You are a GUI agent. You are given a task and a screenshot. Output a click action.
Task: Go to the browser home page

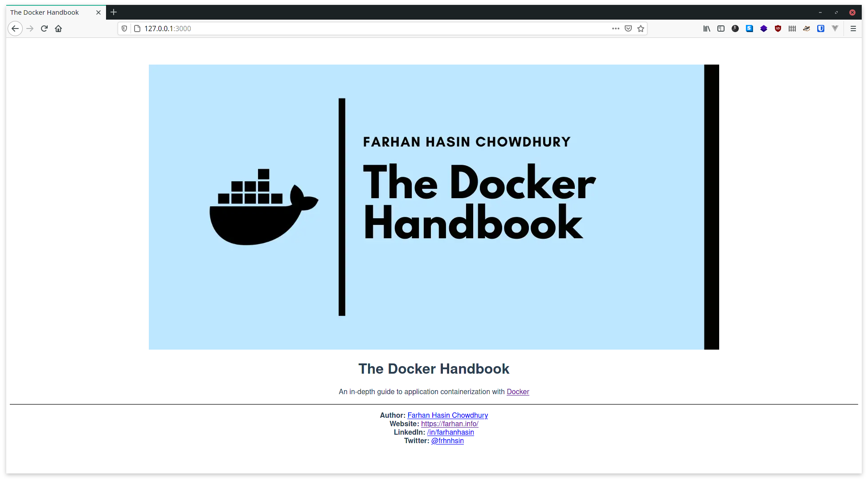[x=58, y=29]
